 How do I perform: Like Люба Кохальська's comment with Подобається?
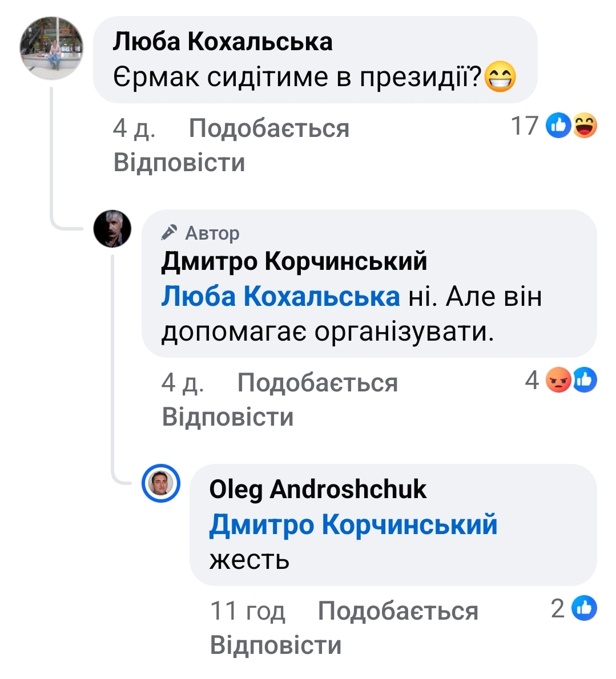point(269,128)
